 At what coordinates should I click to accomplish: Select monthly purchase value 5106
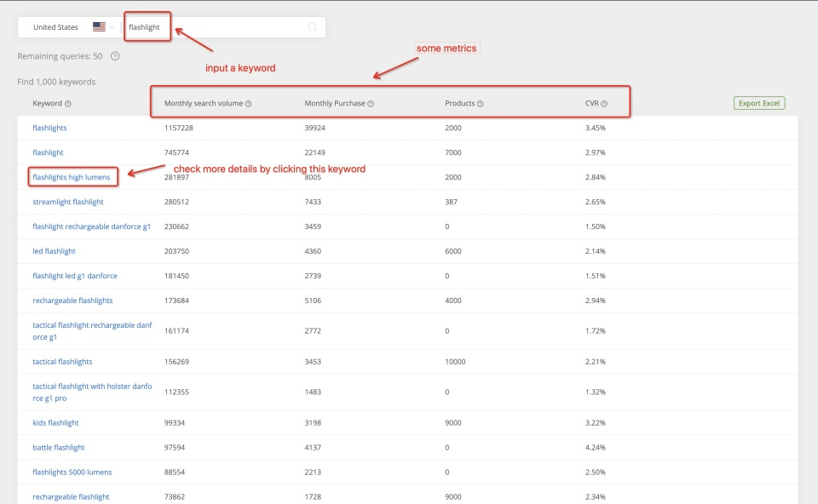point(313,301)
